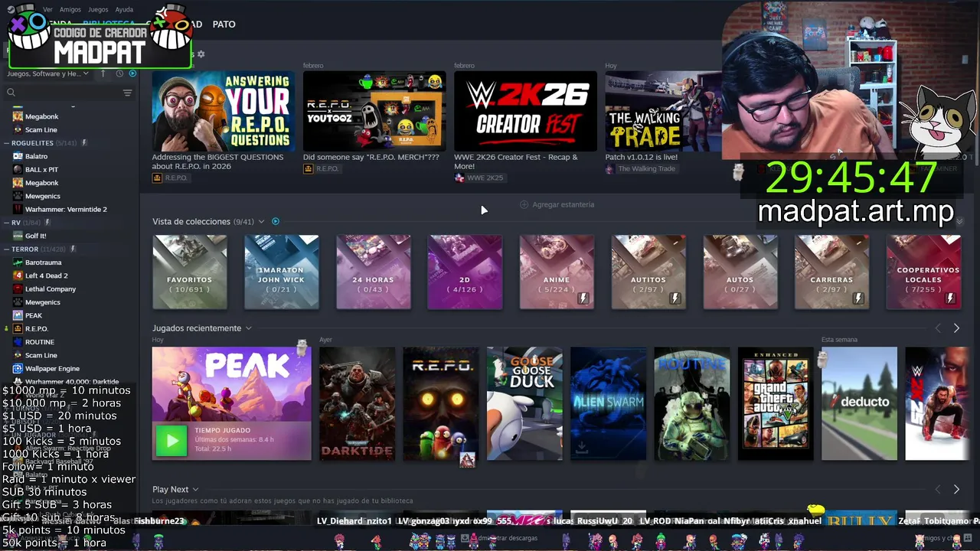980x551 pixels.
Task: Collapse the ROGUELITES category
Action: [6, 143]
